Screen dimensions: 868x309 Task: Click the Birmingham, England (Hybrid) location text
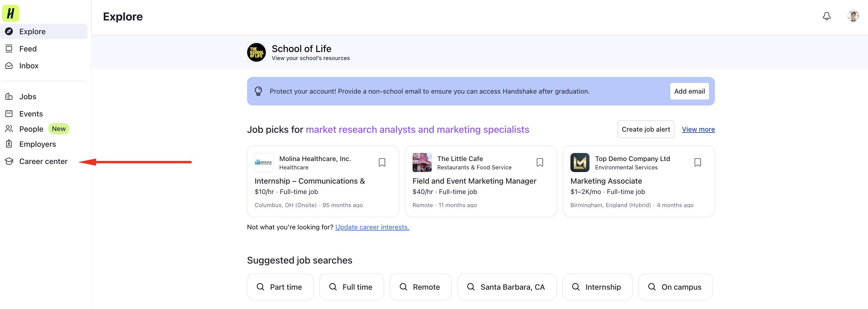click(x=610, y=205)
